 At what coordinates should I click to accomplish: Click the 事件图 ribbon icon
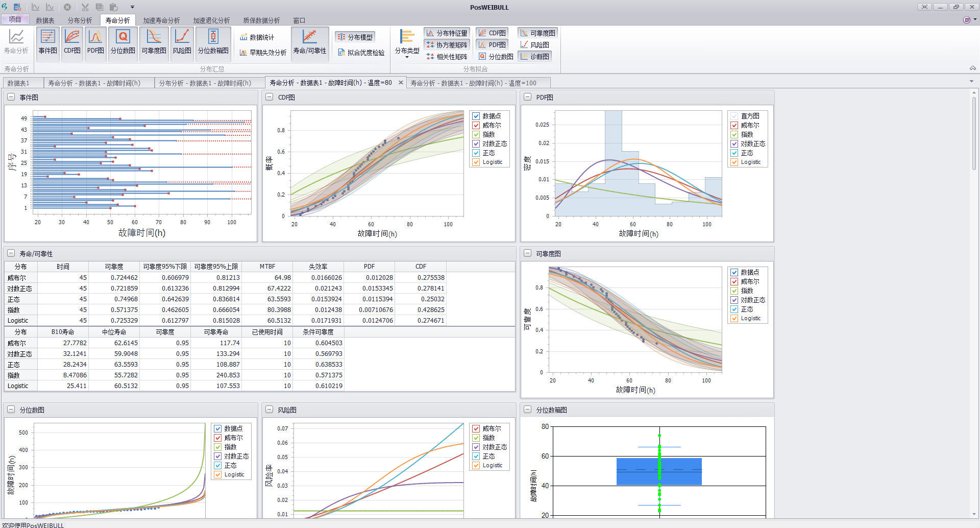(48, 43)
